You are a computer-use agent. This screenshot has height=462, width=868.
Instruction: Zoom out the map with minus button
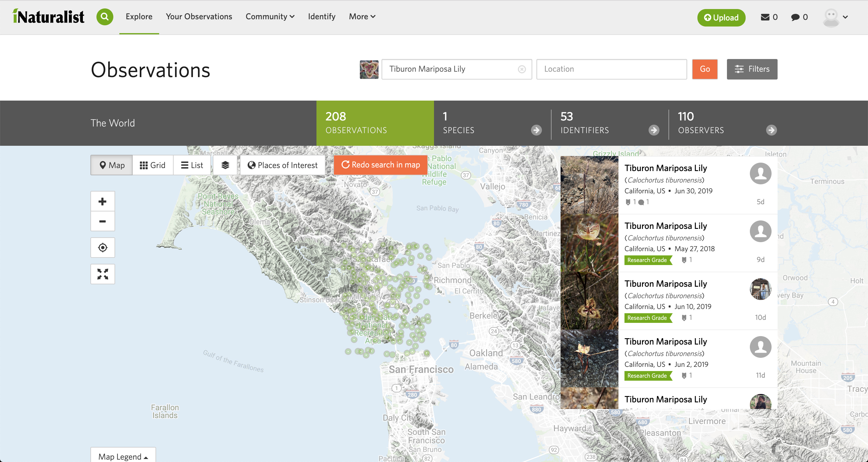tap(102, 221)
